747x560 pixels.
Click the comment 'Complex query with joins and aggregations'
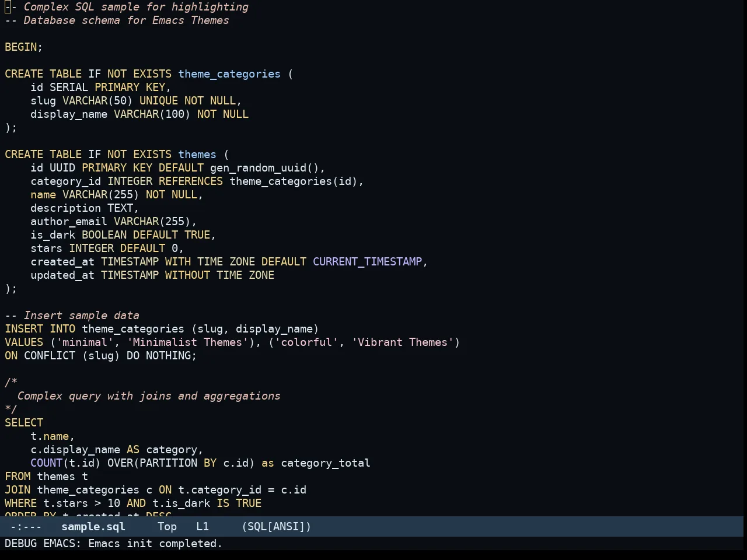(x=149, y=396)
